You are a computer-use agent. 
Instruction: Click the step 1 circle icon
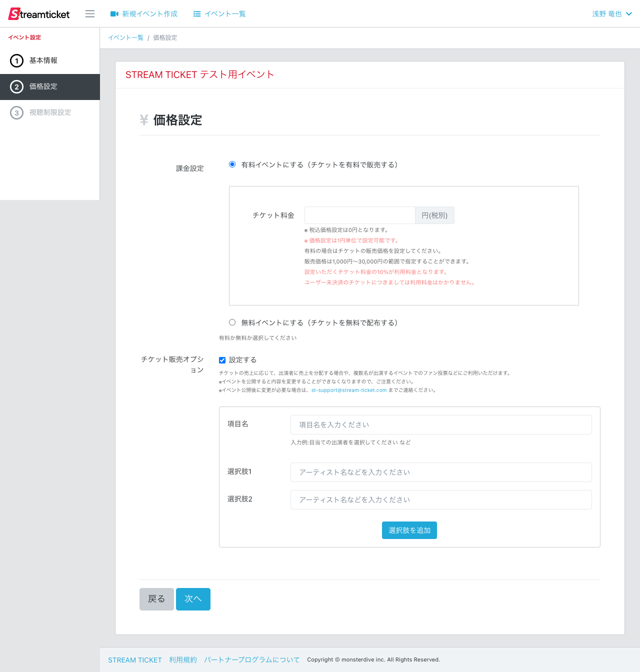[16, 61]
